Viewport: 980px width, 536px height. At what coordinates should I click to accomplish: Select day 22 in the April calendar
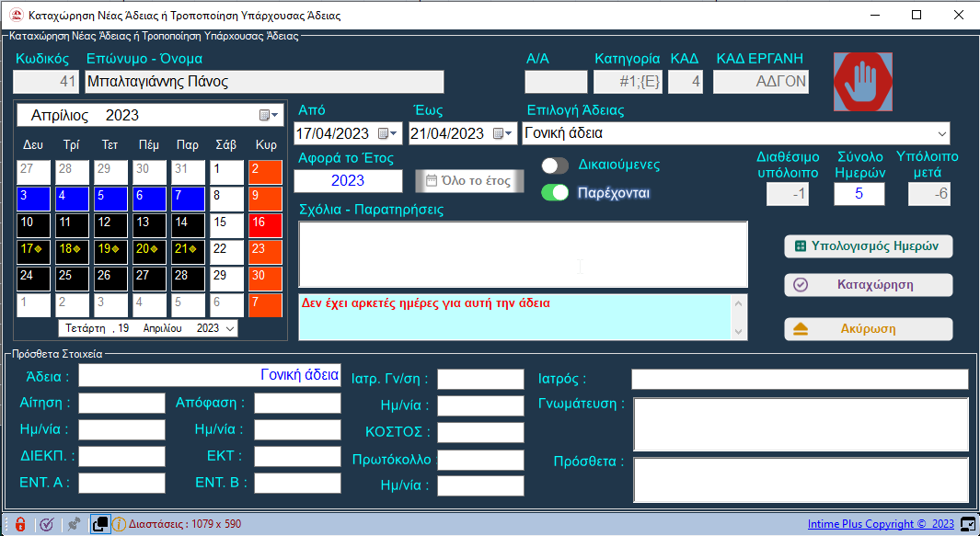226,248
